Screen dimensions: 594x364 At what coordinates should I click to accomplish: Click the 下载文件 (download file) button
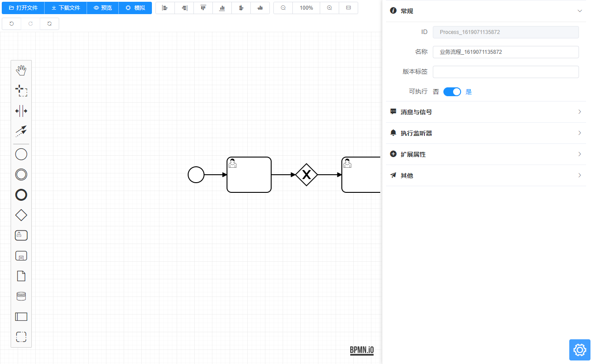(x=66, y=8)
